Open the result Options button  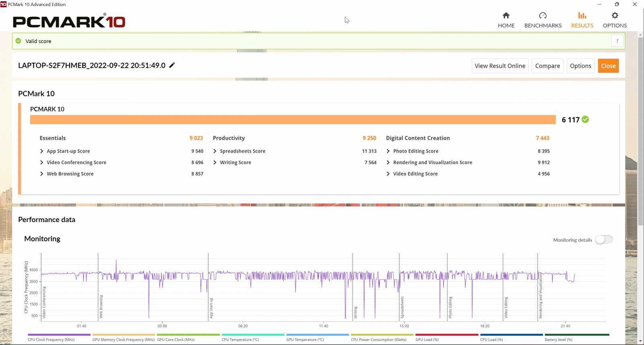click(580, 66)
